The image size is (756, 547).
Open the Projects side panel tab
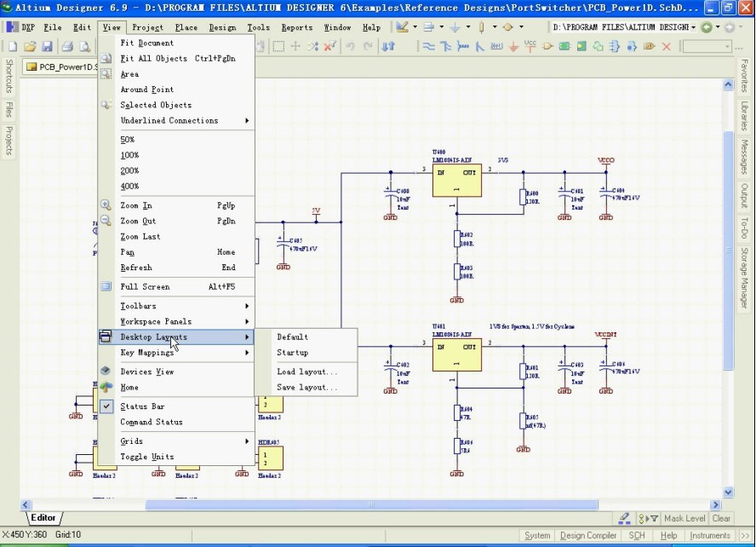(x=9, y=141)
